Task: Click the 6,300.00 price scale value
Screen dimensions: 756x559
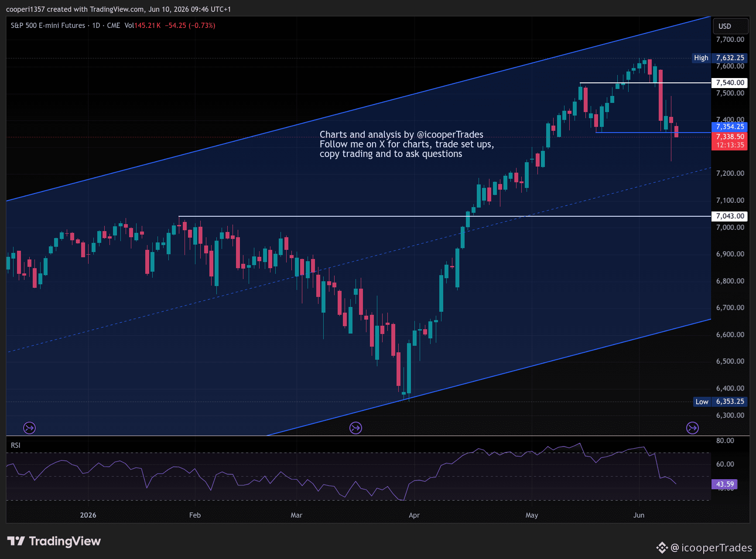Action: (730, 415)
